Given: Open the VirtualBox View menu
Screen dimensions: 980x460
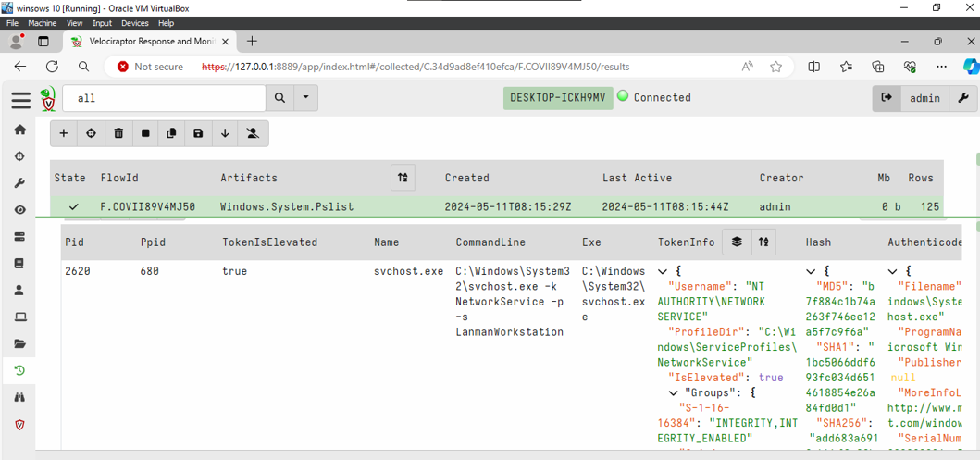Looking at the screenshot, I should [74, 23].
